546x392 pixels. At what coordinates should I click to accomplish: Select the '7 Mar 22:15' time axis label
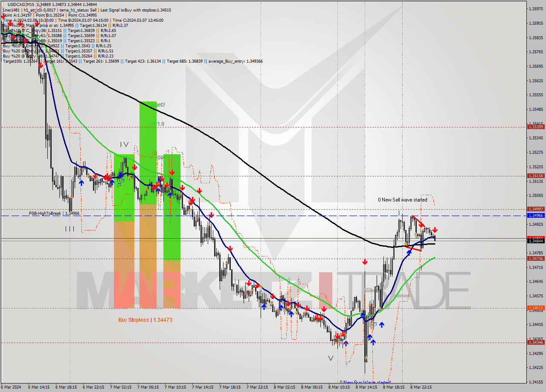[257, 387]
